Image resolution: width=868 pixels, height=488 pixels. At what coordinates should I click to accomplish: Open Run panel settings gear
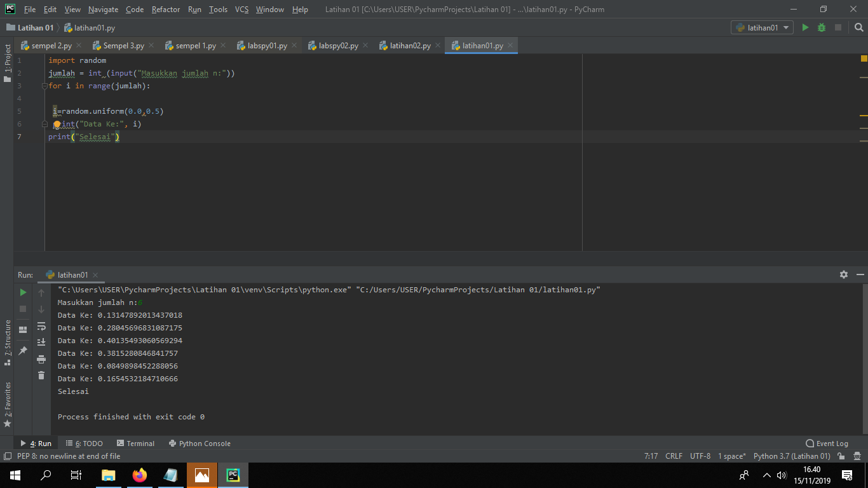844,274
